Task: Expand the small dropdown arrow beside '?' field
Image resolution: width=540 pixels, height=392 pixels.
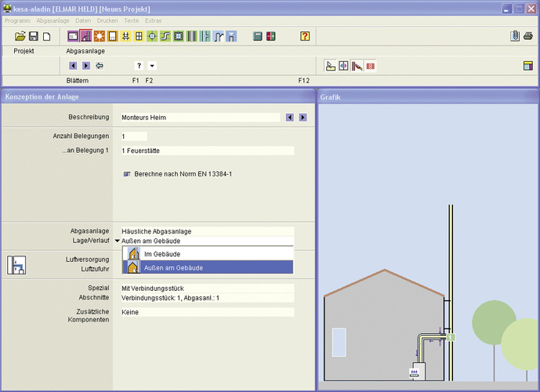Action: coord(152,66)
